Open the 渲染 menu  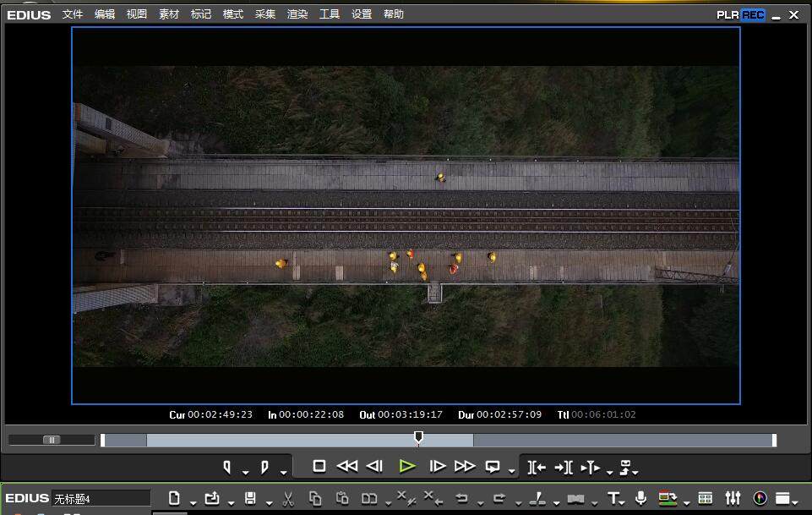point(297,14)
